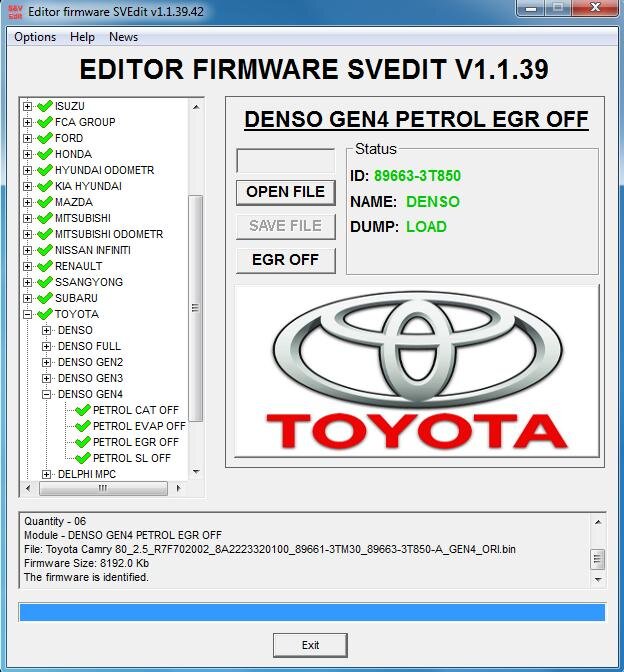Open the Help menu
The height and width of the screenshot is (672, 624).
click(x=82, y=37)
